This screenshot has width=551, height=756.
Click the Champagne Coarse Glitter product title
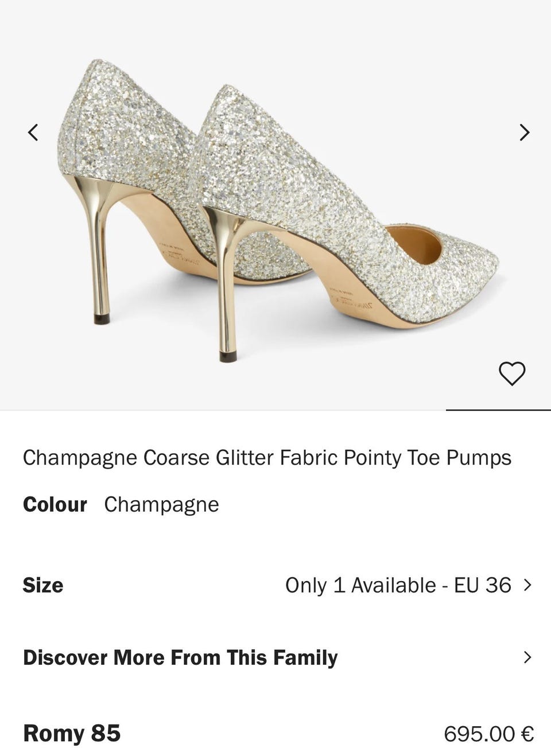click(267, 457)
